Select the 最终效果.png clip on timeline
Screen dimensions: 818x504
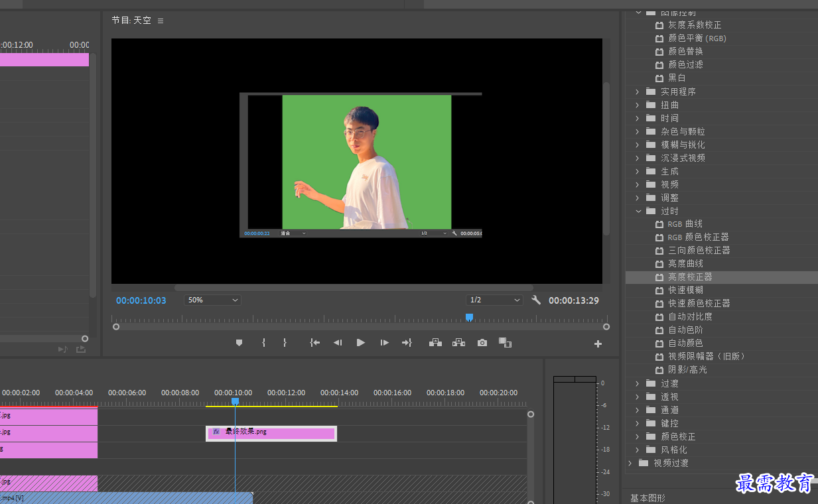pyautogui.click(x=271, y=433)
